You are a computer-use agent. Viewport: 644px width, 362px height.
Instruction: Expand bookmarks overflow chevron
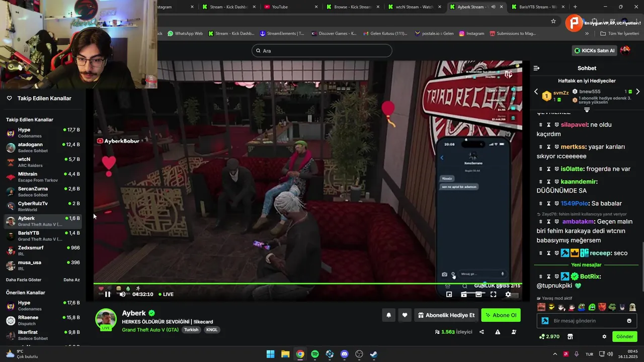(587, 34)
